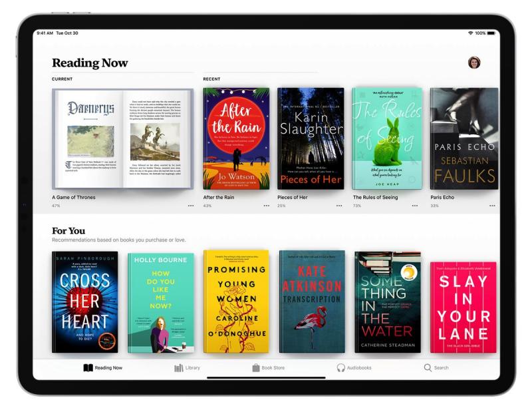This screenshot has width=532, height=410.
Task: Open A Game of Thrones current book
Action: [123, 138]
